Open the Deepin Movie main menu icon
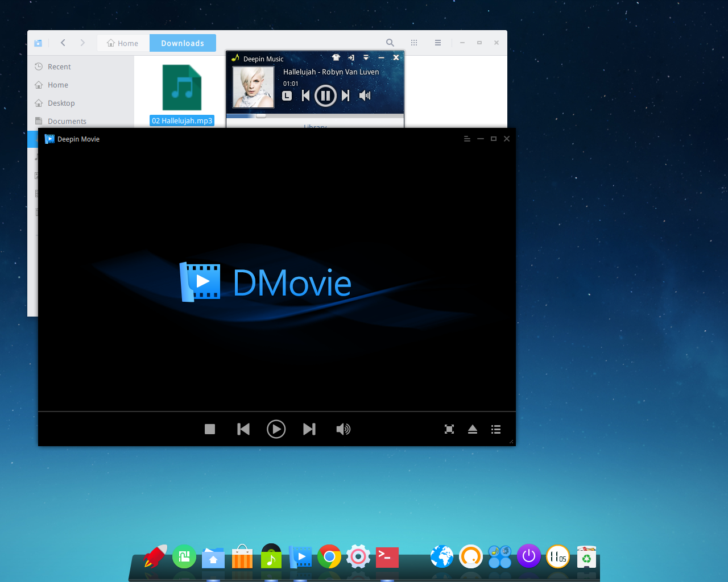This screenshot has width=728, height=582. 467,139
